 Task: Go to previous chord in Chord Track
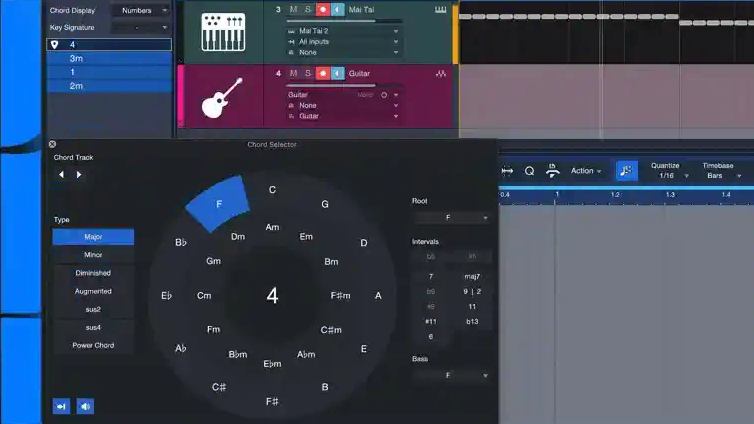click(x=61, y=175)
